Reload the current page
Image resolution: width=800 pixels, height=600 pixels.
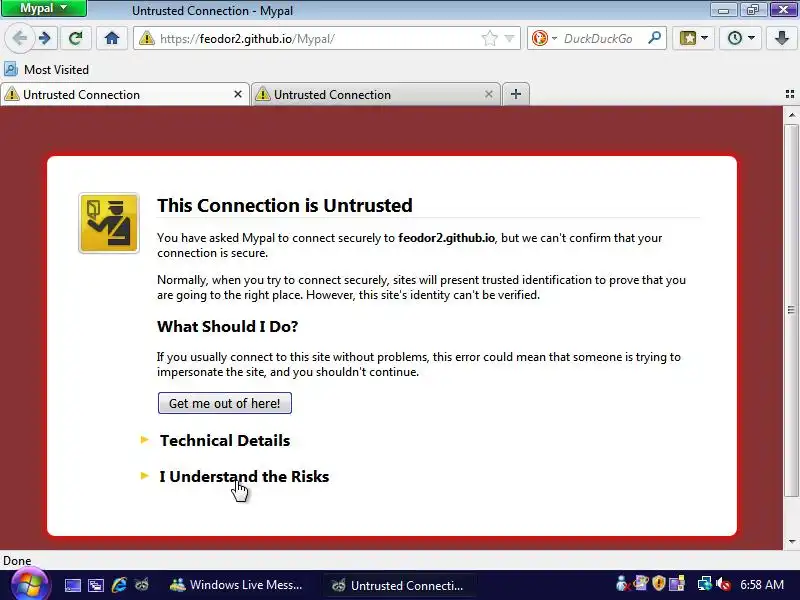76,38
